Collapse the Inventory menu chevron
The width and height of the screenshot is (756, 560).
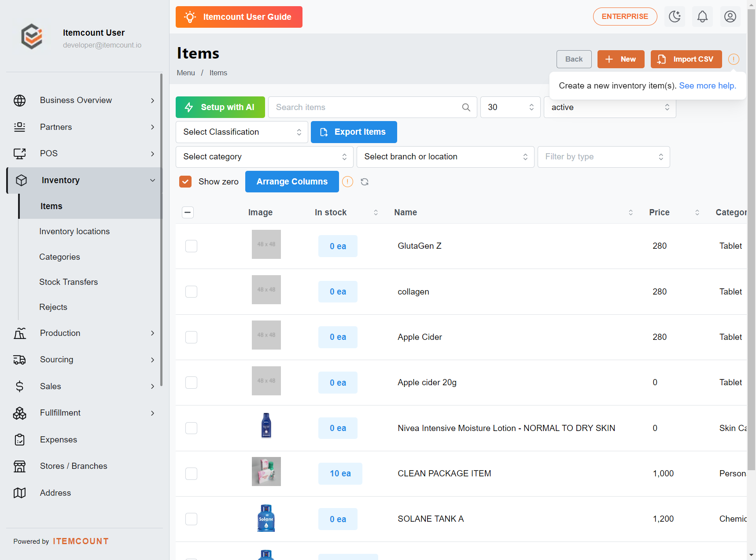[x=152, y=181]
